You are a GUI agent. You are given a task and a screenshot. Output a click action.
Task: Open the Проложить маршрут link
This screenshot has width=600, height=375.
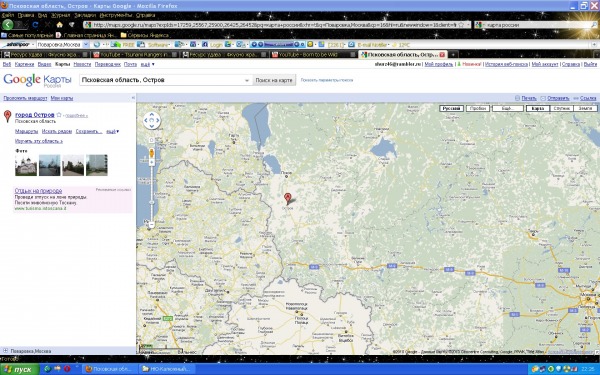(x=25, y=98)
